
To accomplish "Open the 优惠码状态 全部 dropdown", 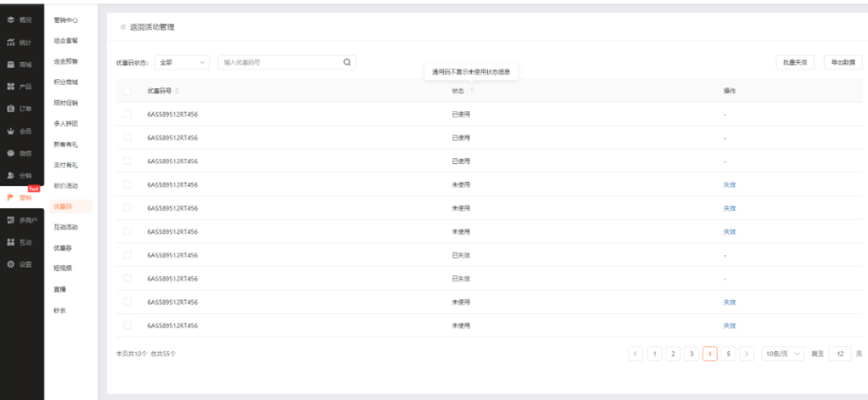I will [x=182, y=63].
